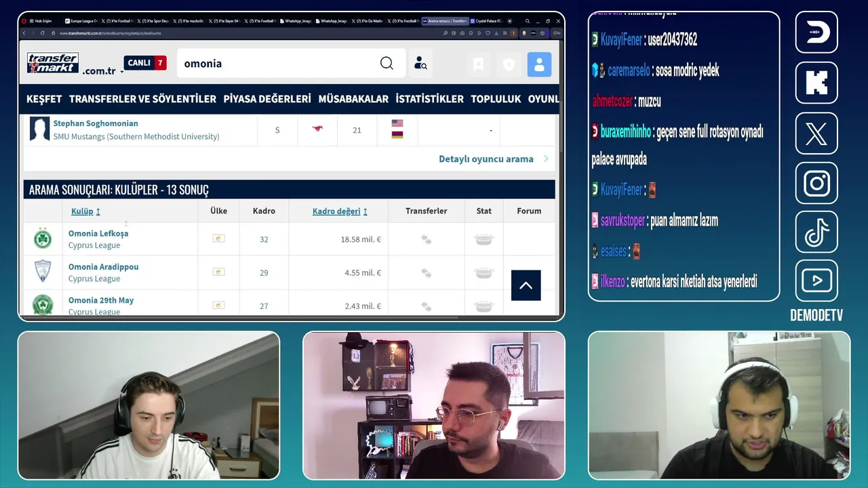This screenshot has height=488, width=868.
Task: Open the Instagram social icon
Action: click(x=816, y=183)
